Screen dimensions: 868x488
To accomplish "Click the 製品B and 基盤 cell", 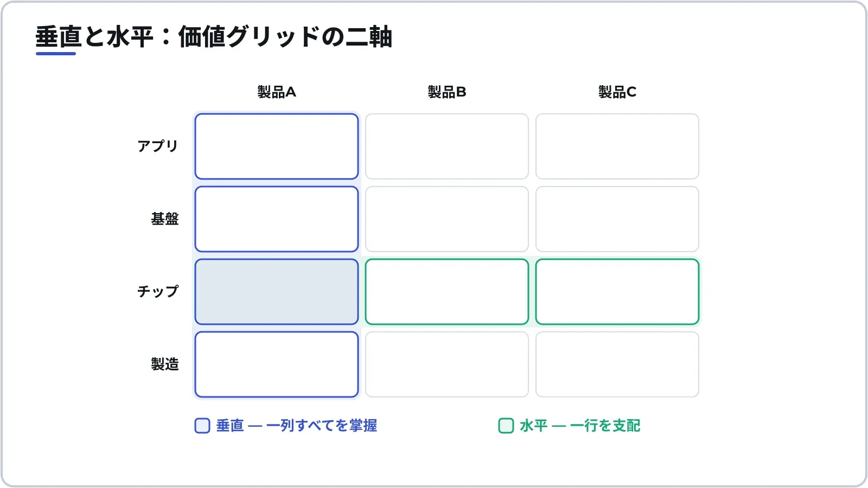I will click(x=447, y=219).
